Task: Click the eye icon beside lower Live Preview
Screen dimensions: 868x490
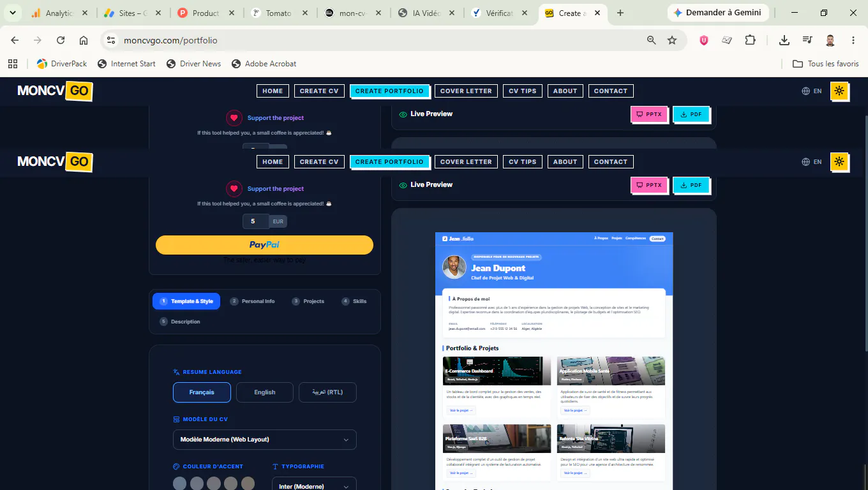Action: click(403, 185)
